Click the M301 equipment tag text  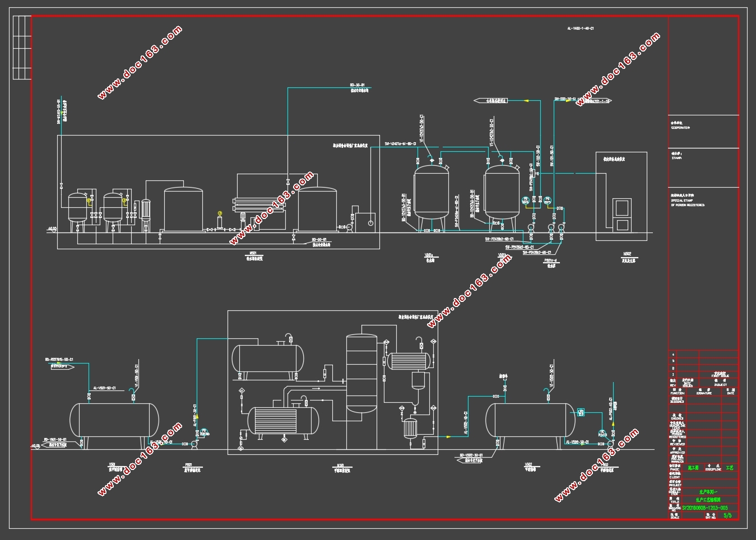pyautogui.click(x=340, y=464)
